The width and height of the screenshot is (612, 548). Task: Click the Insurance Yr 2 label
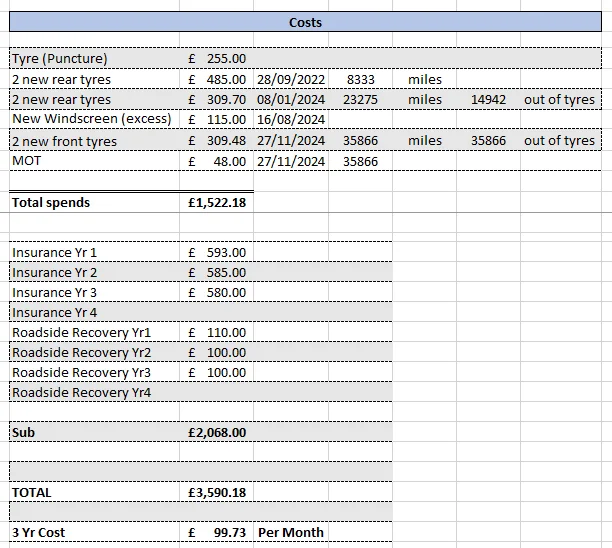tap(54, 272)
